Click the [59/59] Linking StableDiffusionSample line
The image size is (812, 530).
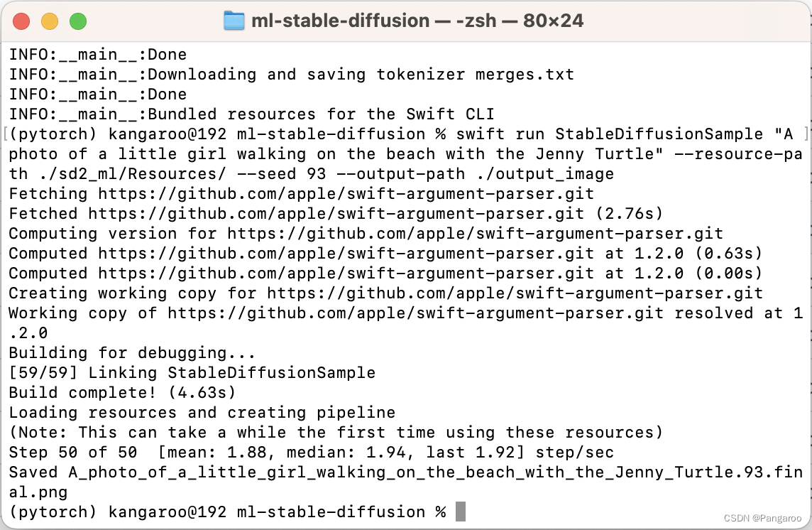coord(192,373)
